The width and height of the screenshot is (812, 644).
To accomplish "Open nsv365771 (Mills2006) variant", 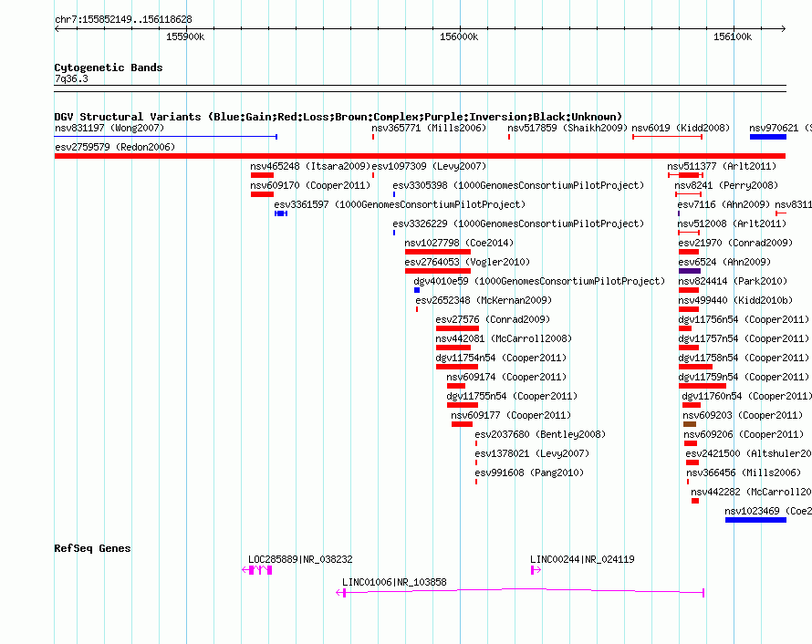I will click(x=429, y=128).
